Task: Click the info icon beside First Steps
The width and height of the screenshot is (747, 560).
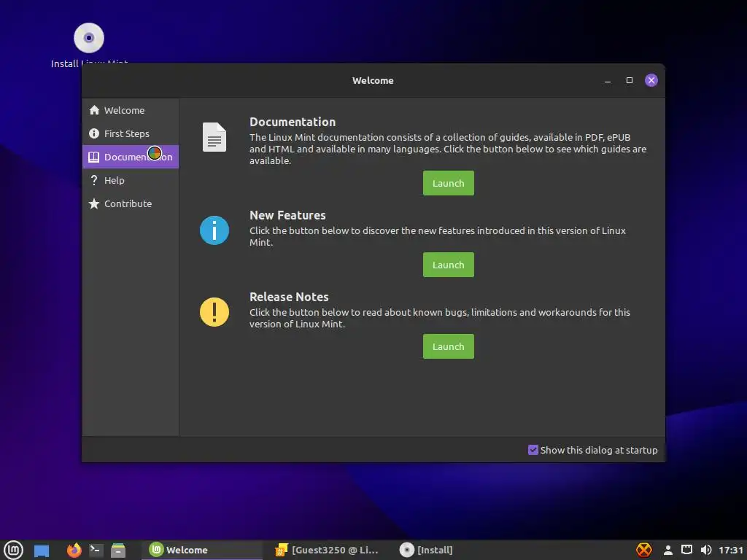Action: point(94,133)
